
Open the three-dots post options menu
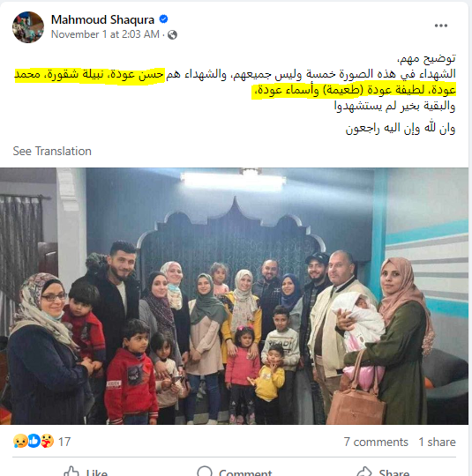pyautogui.click(x=441, y=26)
